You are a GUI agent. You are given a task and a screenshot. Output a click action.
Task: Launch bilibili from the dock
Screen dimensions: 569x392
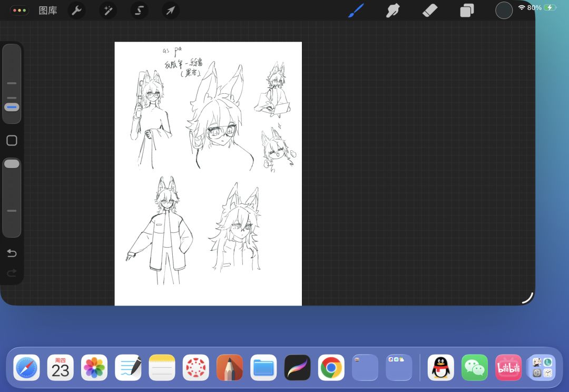[508, 367]
